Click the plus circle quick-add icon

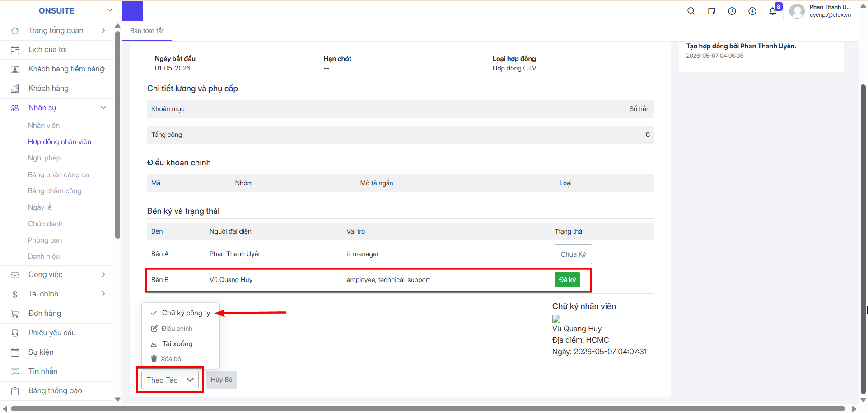coord(752,11)
